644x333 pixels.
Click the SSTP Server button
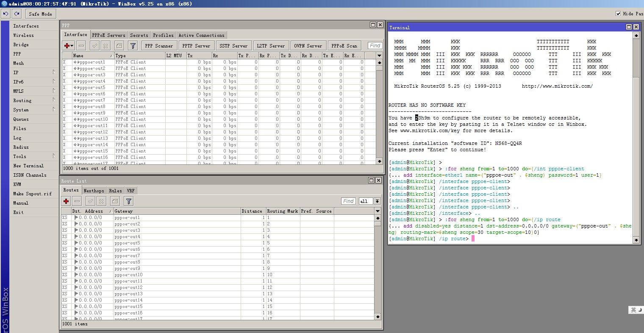click(233, 46)
